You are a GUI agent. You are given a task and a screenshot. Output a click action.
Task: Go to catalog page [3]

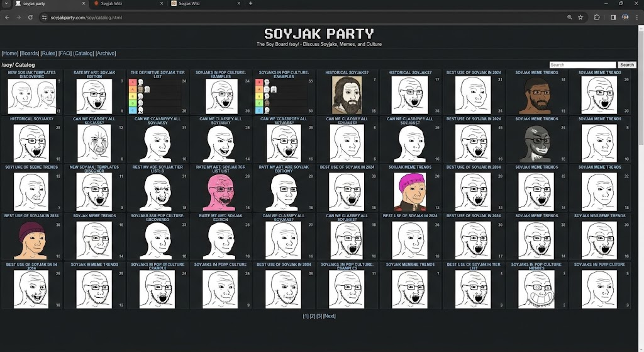click(319, 316)
